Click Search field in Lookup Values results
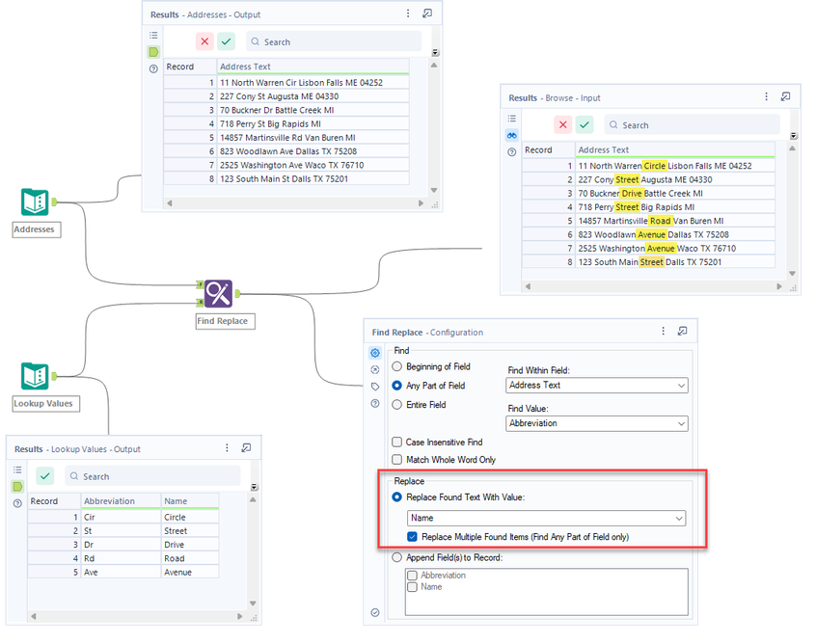The width and height of the screenshot is (816, 644). coord(152,476)
